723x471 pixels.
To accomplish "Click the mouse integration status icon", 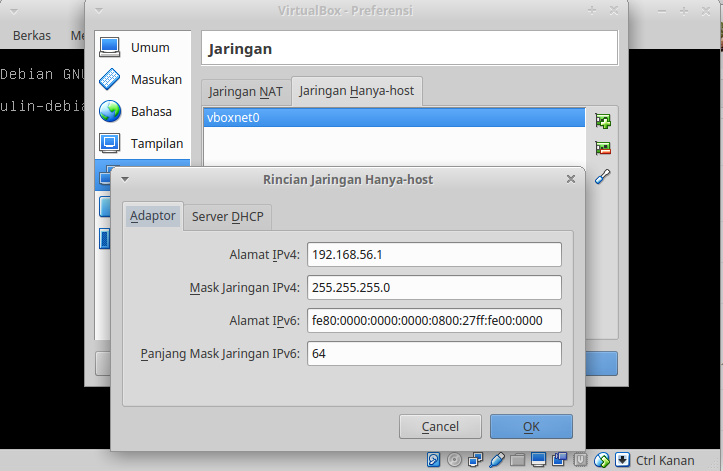I will (x=602, y=460).
